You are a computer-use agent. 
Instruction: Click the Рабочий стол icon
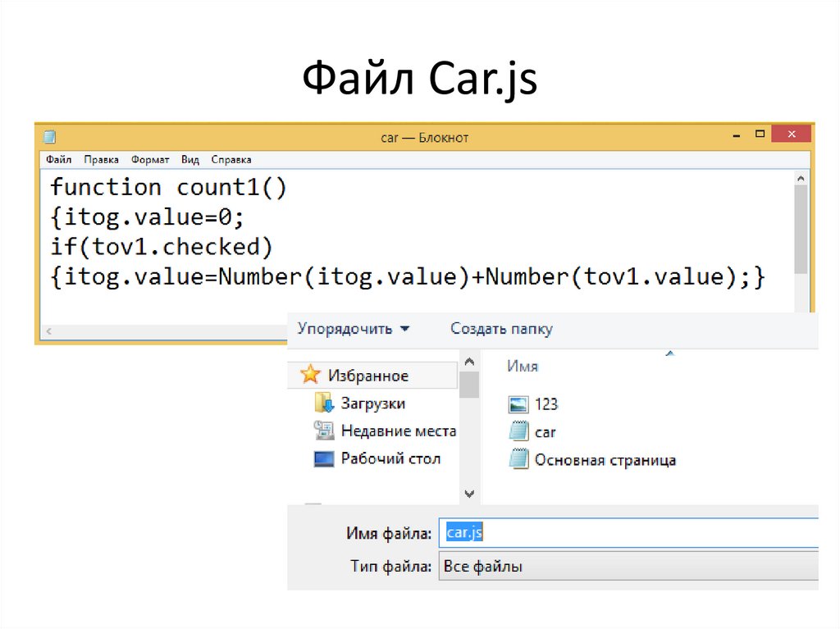point(323,458)
